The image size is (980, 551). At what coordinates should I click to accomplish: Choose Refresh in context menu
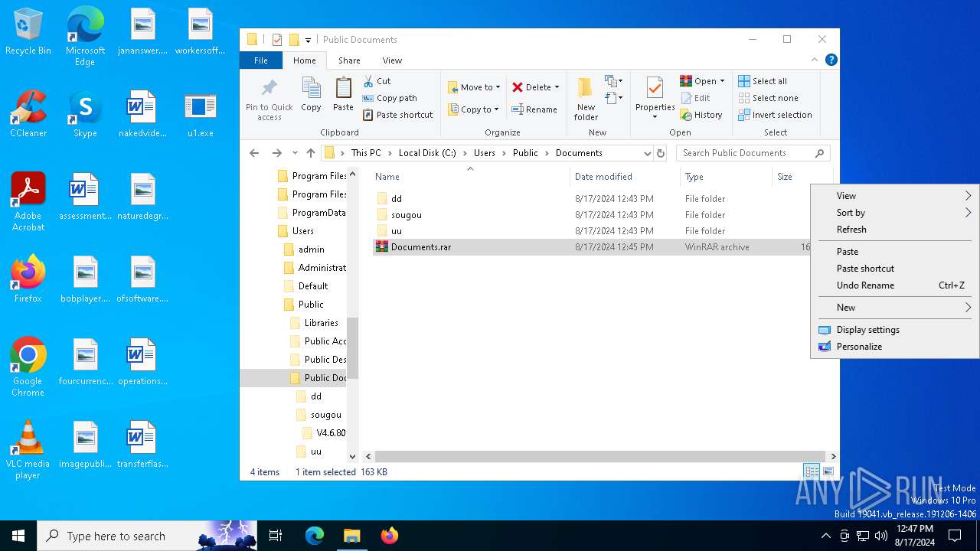point(894,230)
